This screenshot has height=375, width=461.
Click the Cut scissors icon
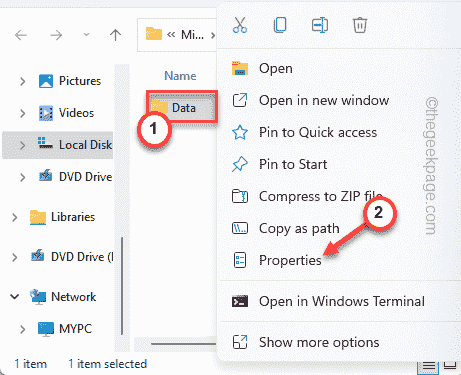click(x=240, y=25)
